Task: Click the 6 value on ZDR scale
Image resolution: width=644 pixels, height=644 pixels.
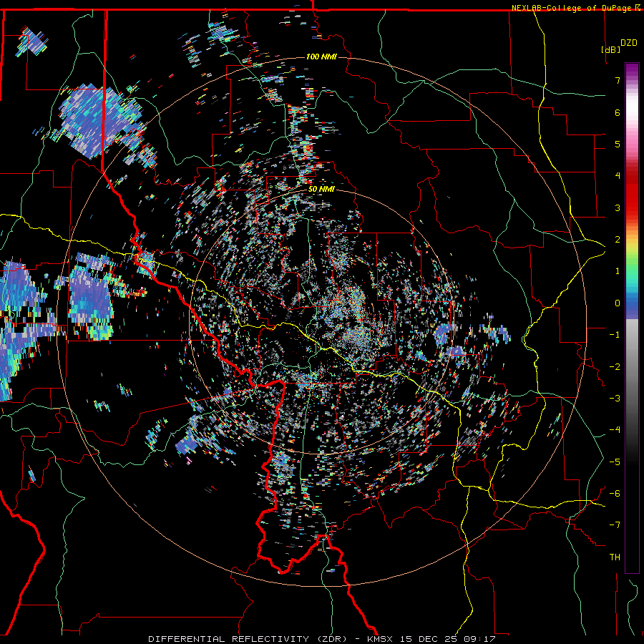Action: point(618,112)
